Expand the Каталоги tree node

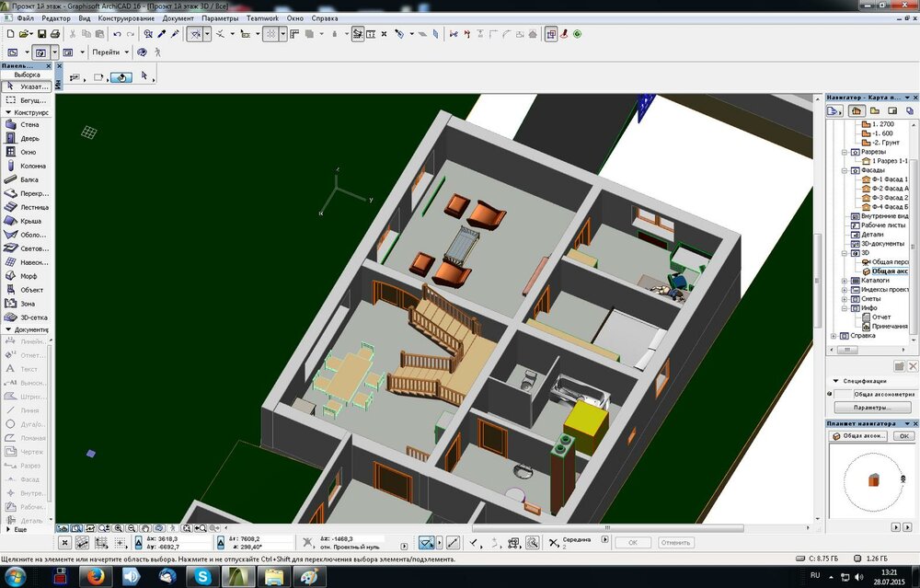click(x=844, y=281)
